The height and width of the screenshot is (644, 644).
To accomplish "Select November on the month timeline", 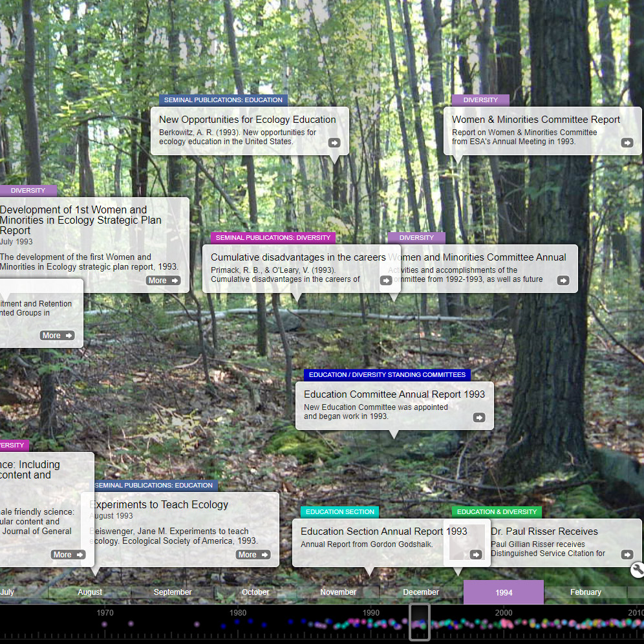I will pos(338,592).
